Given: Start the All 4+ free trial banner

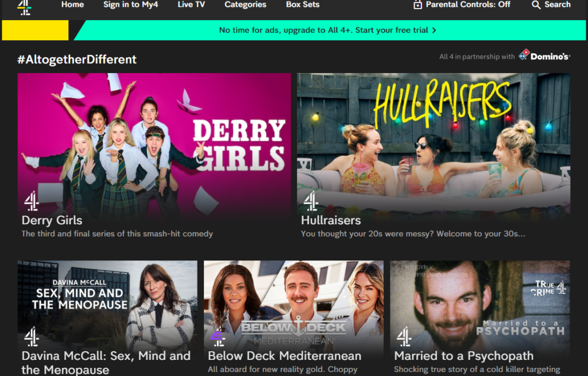Looking at the screenshot, I should tap(330, 30).
